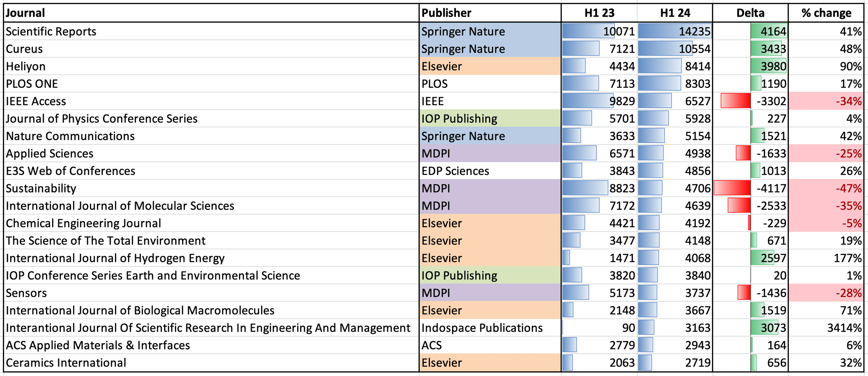Click the -35% change cell
Screen dimensions: 868x376
826,206
